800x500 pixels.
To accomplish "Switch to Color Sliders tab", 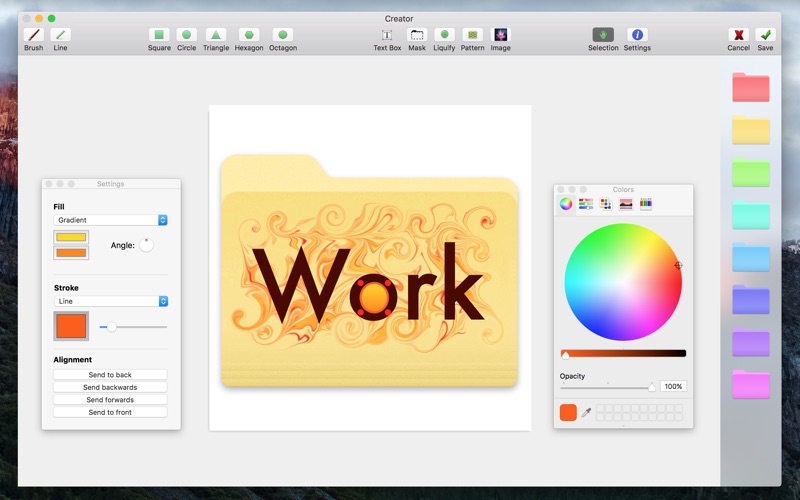I will tap(586, 204).
